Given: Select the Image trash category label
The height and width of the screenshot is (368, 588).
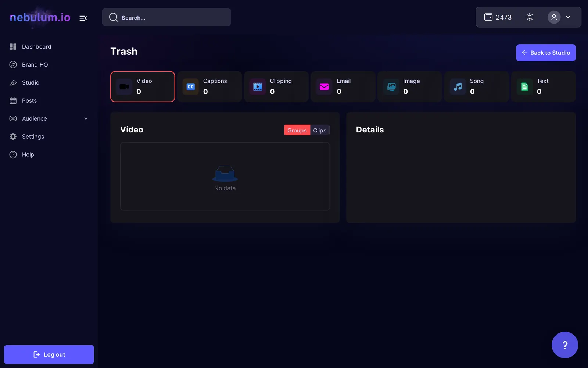Looking at the screenshot, I should click(x=411, y=81).
